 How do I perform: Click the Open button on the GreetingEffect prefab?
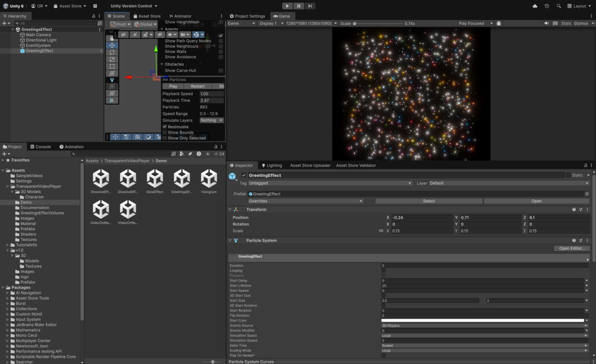[536, 201]
